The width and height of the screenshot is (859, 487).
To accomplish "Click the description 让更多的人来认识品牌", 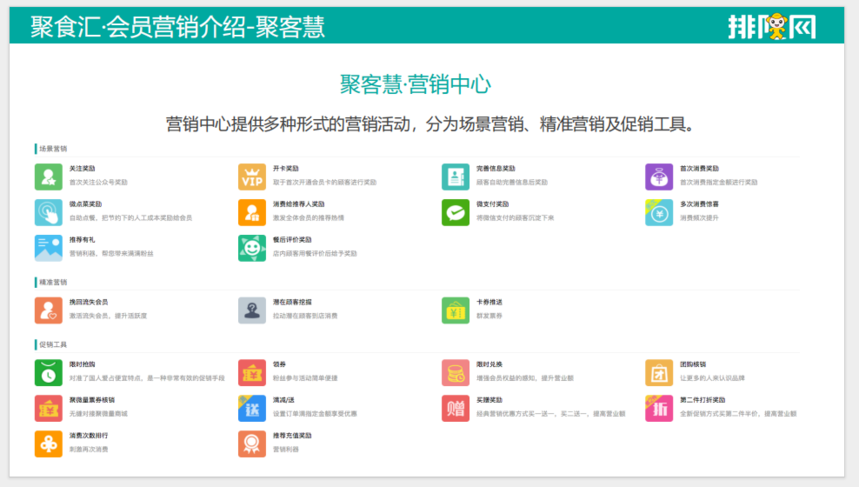I will [712, 379].
